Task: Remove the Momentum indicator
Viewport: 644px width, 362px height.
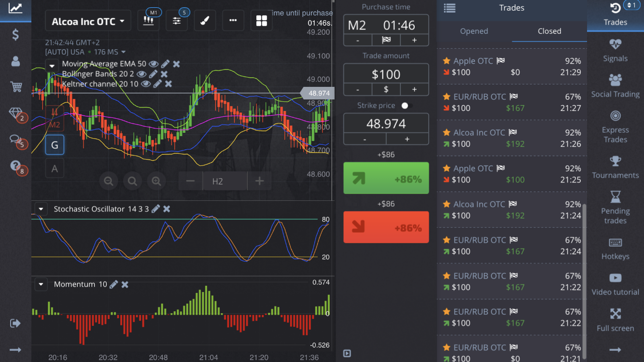Action: [125, 284]
